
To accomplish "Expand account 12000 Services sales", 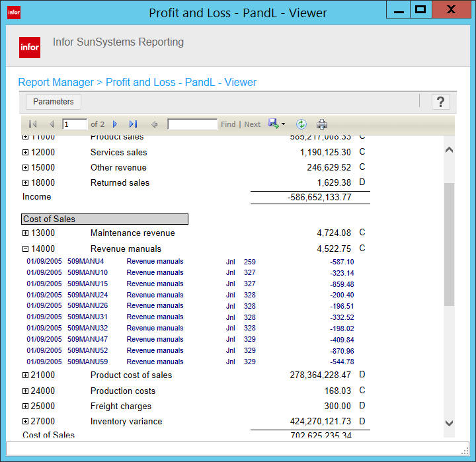I will 26,153.
